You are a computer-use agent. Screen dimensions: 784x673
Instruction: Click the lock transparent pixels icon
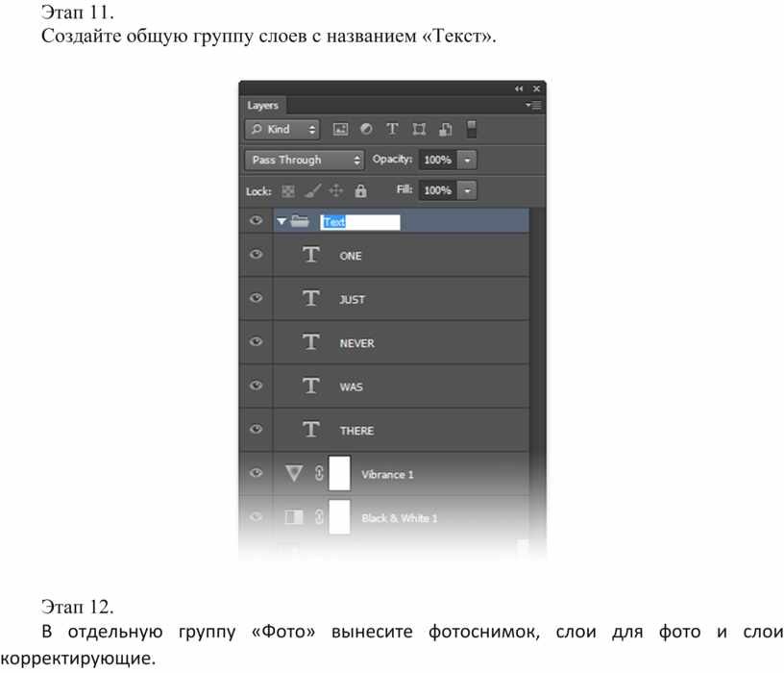pos(288,191)
